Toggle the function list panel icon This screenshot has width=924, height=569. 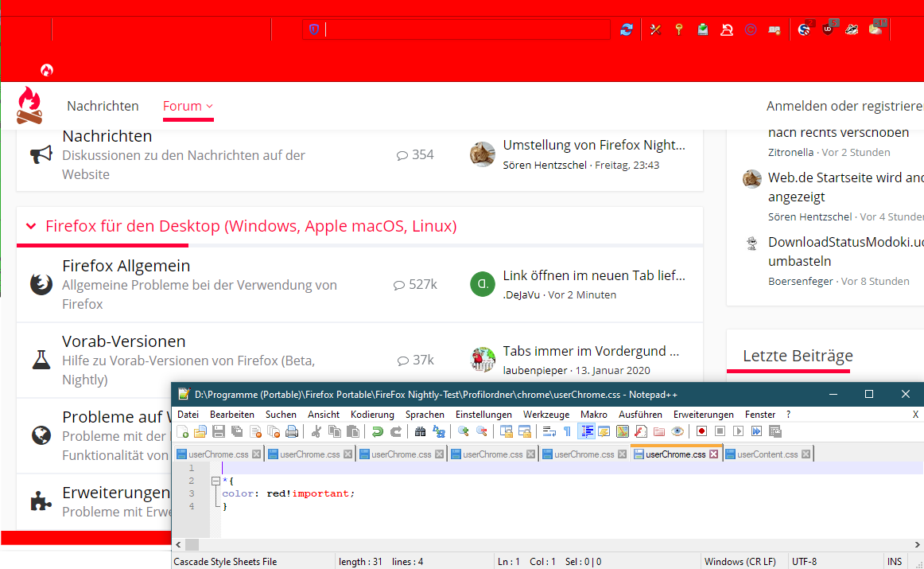[641, 431]
